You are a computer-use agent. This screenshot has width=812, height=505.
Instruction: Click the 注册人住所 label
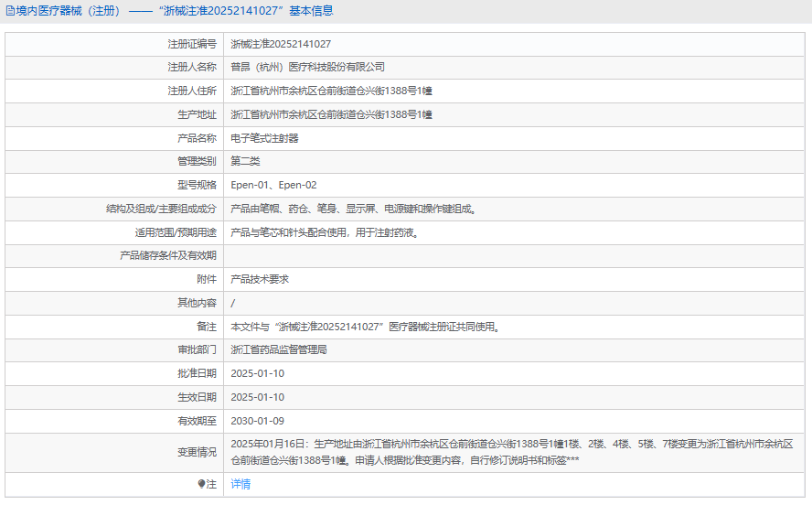click(192, 91)
